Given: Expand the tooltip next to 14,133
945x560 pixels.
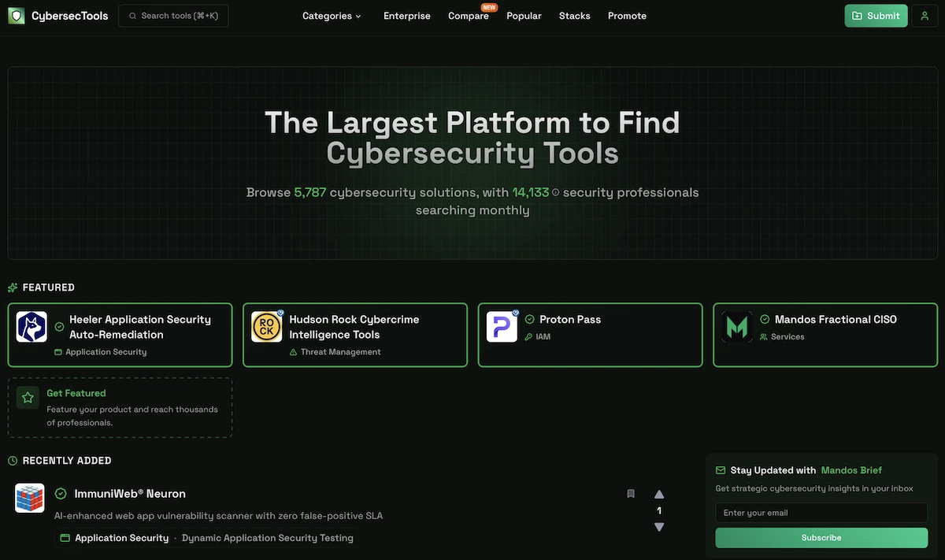Looking at the screenshot, I should (557, 191).
